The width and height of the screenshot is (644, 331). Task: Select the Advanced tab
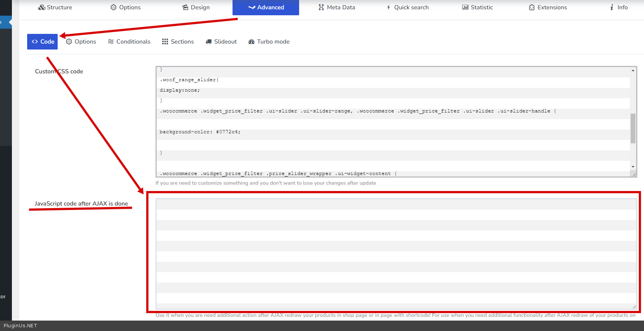(x=266, y=7)
